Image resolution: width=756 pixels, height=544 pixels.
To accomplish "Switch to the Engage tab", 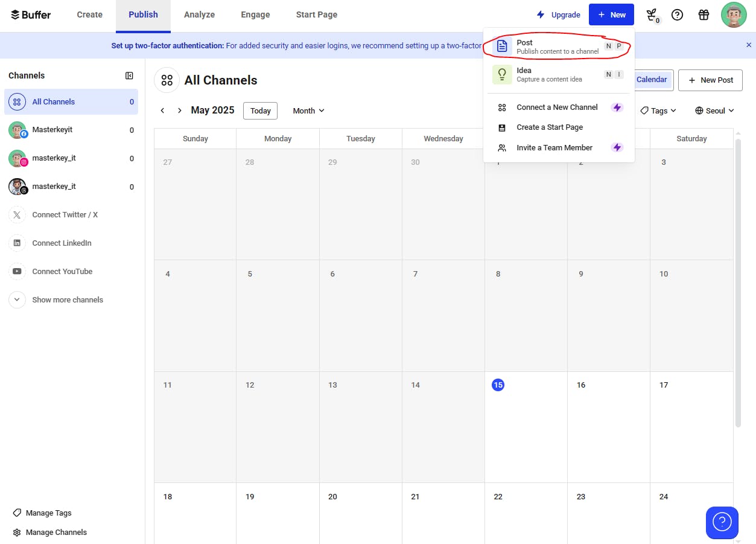I will coord(255,14).
